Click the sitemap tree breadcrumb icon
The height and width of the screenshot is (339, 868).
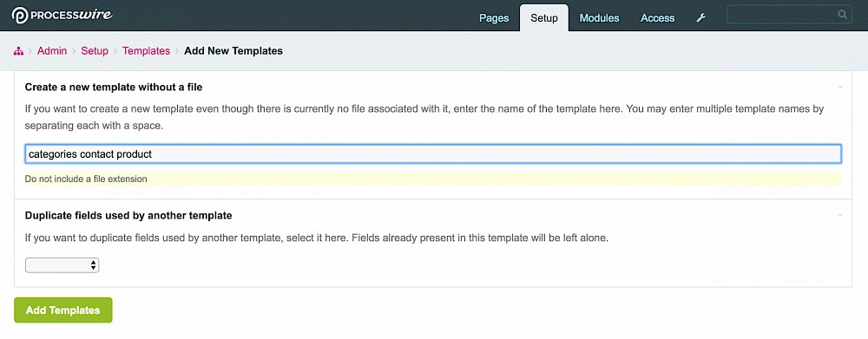pyautogui.click(x=18, y=51)
